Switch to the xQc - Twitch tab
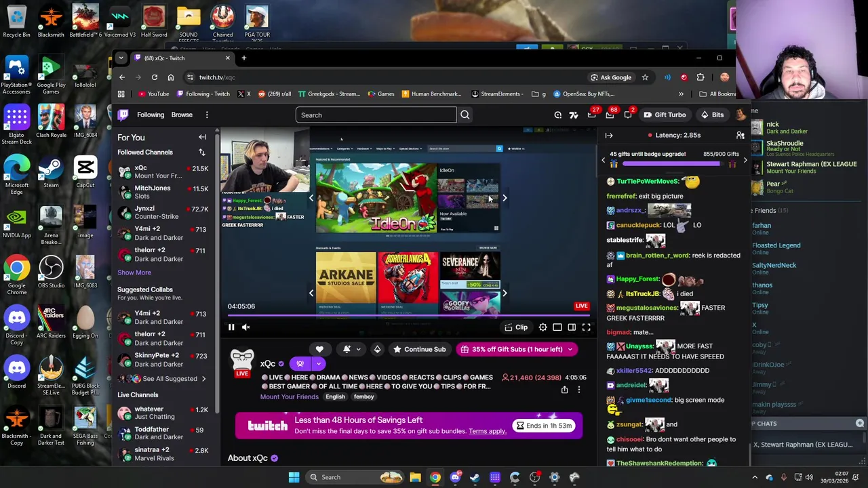The width and height of the screenshot is (868, 488). click(182, 58)
